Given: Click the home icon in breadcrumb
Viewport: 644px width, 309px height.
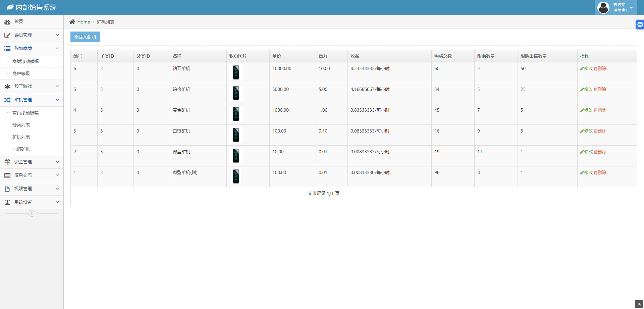Looking at the screenshot, I should [72, 22].
